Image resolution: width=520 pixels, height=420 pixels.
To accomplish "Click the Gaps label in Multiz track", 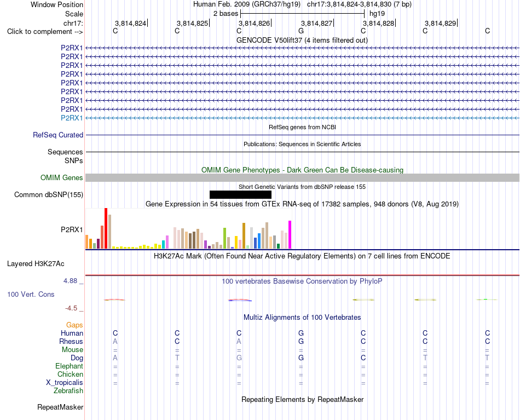I will point(74,325).
